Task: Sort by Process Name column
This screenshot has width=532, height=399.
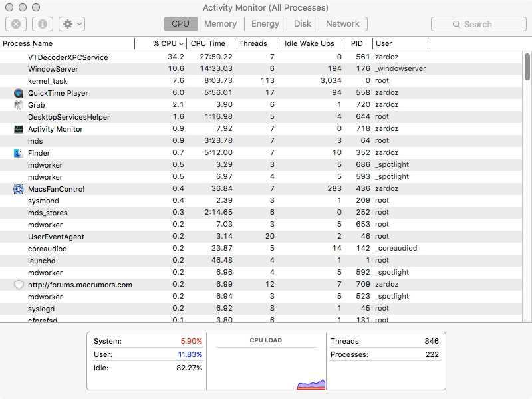Action: click(67, 43)
